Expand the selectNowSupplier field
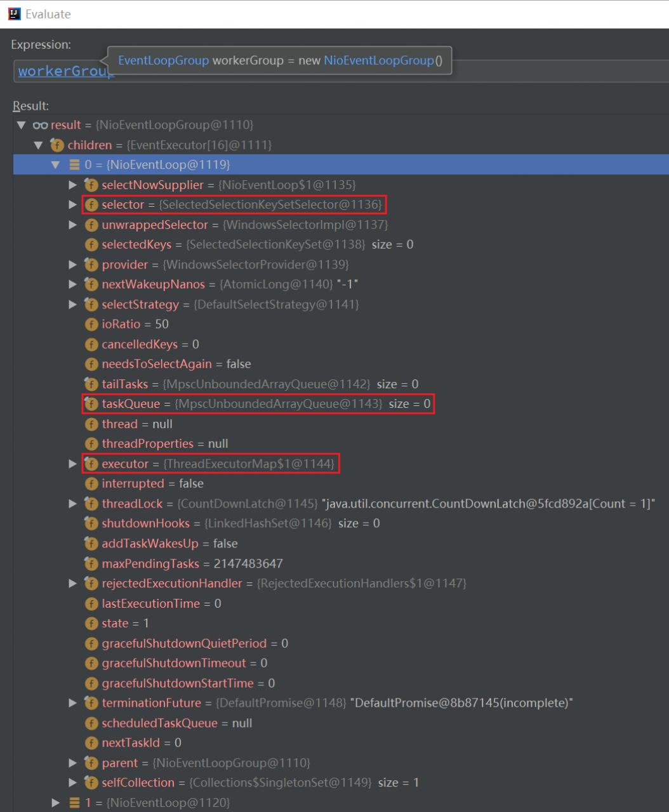The width and height of the screenshot is (669, 812). pos(73,185)
